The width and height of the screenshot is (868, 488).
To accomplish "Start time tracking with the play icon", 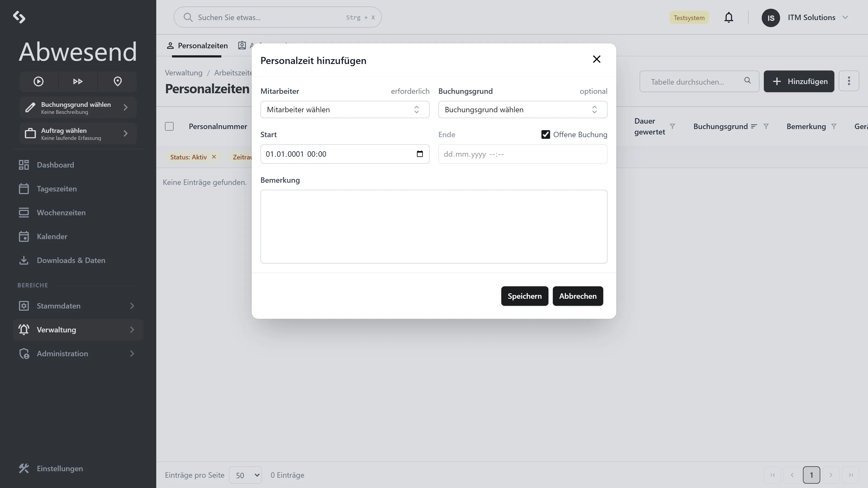I will pyautogui.click(x=39, y=82).
